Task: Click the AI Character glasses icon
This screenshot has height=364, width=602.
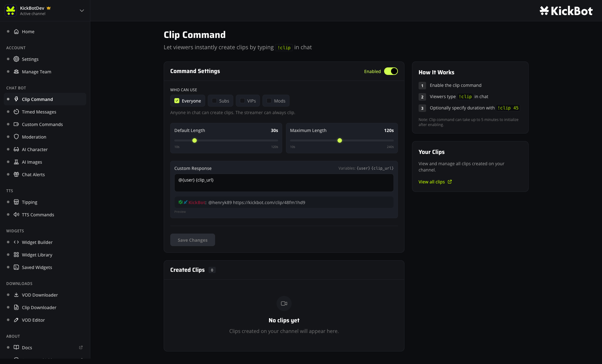Action: (x=16, y=150)
